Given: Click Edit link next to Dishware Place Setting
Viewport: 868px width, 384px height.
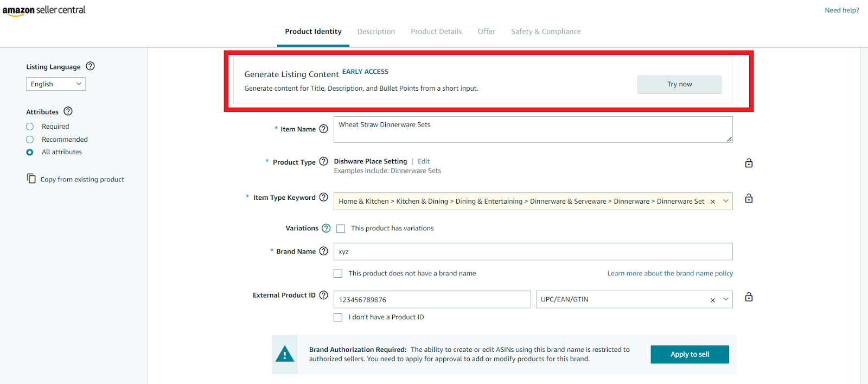Looking at the screenshot, I should tap(424, 161).
